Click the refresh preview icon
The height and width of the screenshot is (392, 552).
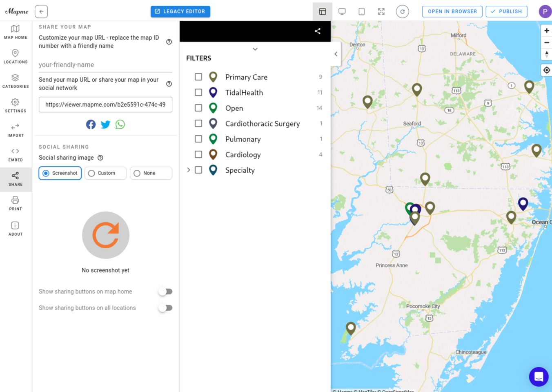[402, 11]
